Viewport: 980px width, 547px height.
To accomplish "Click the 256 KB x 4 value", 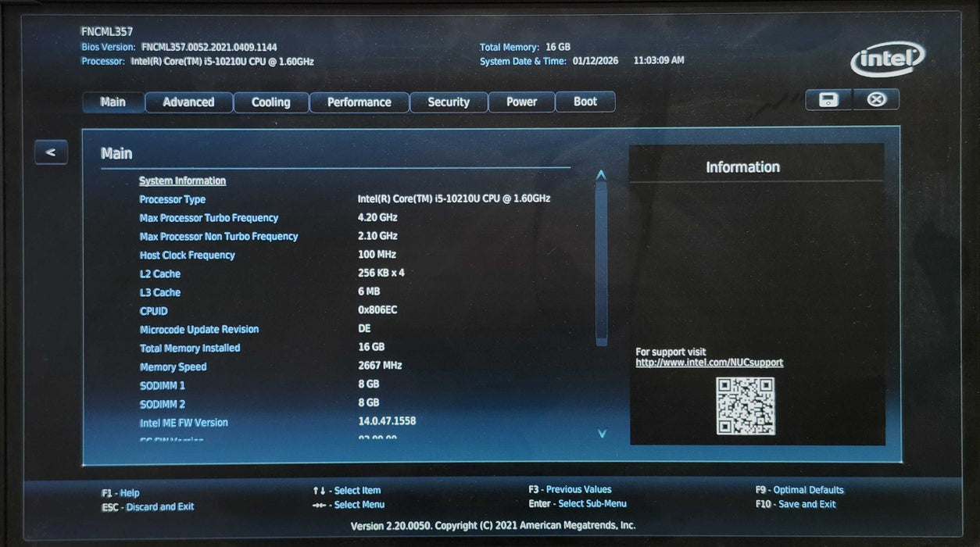I will pyautogui.click(x=381, y=273).
